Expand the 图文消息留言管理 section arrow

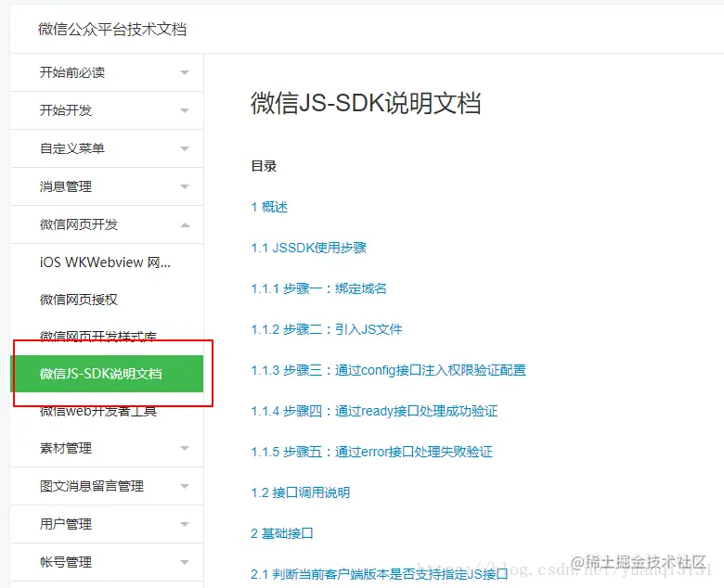point(185,486)
